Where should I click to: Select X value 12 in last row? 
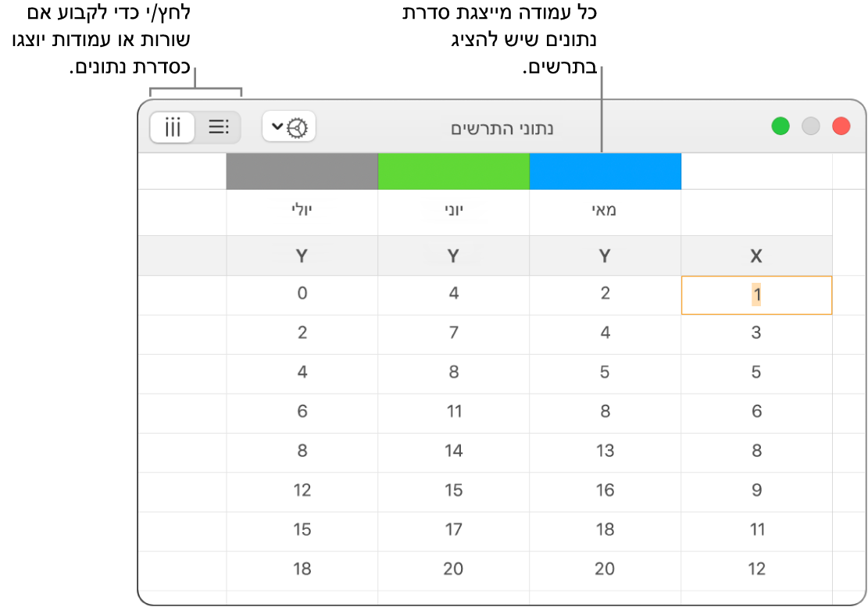click(756, 569)
